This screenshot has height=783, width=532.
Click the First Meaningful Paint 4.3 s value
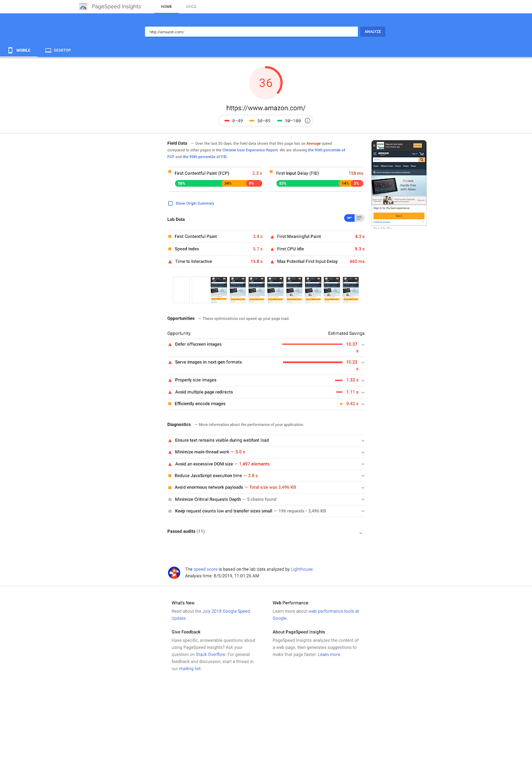pos(359,236)
